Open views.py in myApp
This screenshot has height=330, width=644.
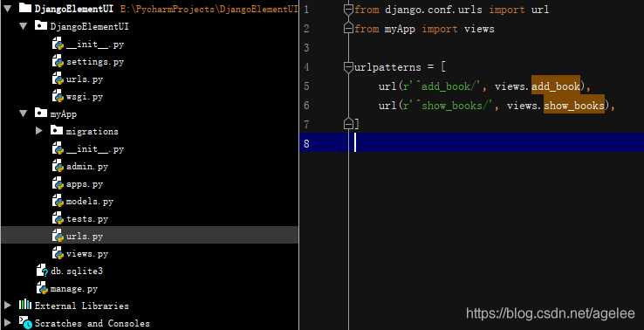87,254
